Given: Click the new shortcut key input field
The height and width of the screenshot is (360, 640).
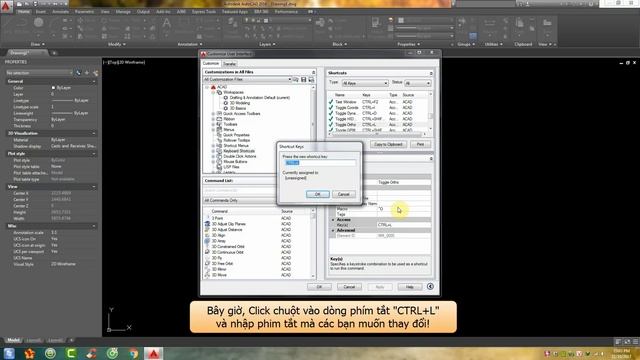Looking at the screenshot, I should (319, 163).
